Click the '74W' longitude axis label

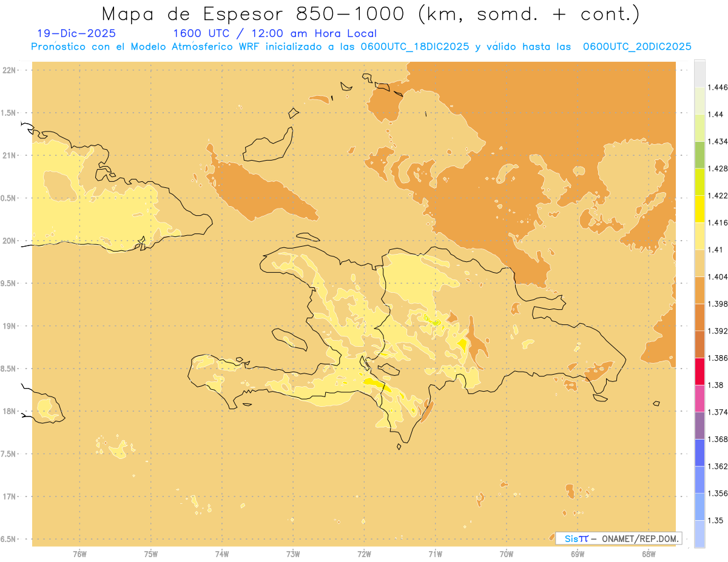tap(222, 554)
